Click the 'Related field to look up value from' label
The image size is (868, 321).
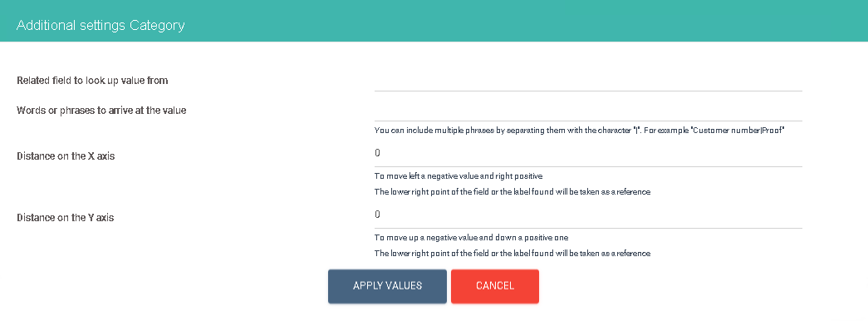92,81
